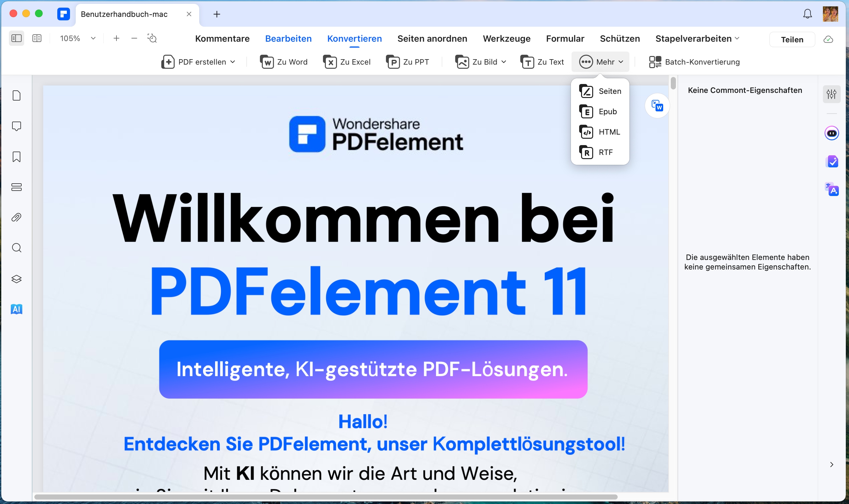Open page thumbnails panel icon
The width and height of the screenshot is (849, 504).
coord(16,95)
